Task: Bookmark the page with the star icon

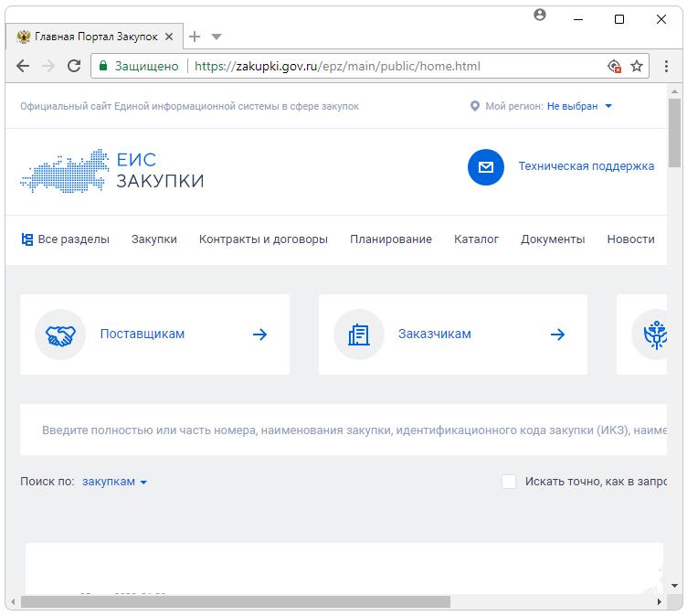Action: coord(637,66)
